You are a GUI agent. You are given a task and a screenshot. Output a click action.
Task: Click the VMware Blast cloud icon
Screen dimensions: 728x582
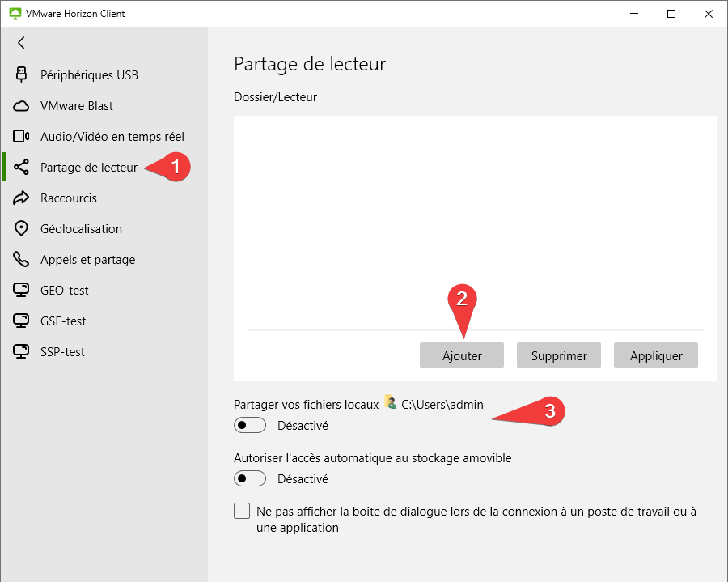(x=22, y=106)
